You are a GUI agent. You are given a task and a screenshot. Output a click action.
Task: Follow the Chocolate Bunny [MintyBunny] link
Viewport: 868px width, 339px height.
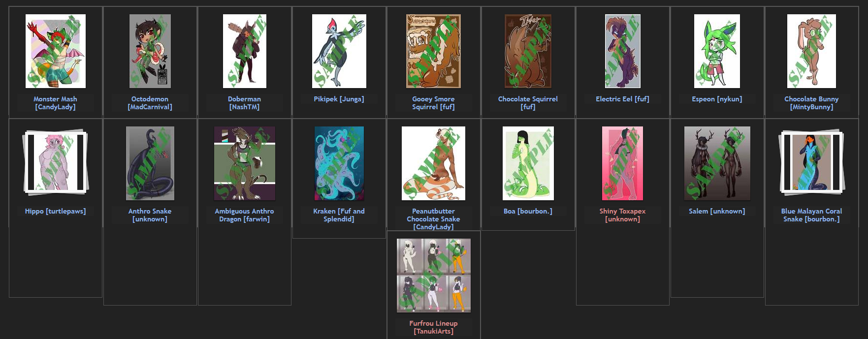811,103
